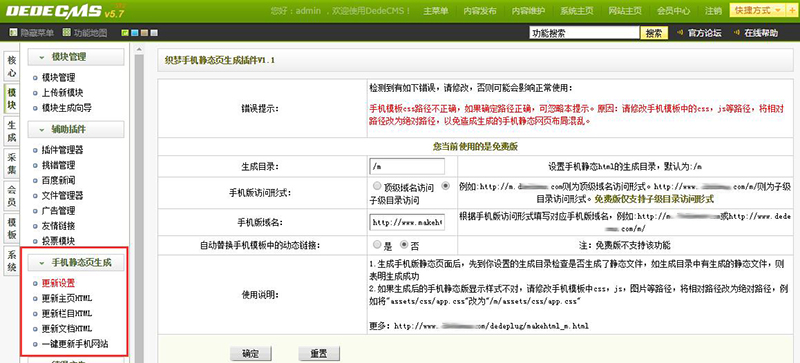Open the 功能地图 function map icon

pyautogui.click(x=66, y=33)
